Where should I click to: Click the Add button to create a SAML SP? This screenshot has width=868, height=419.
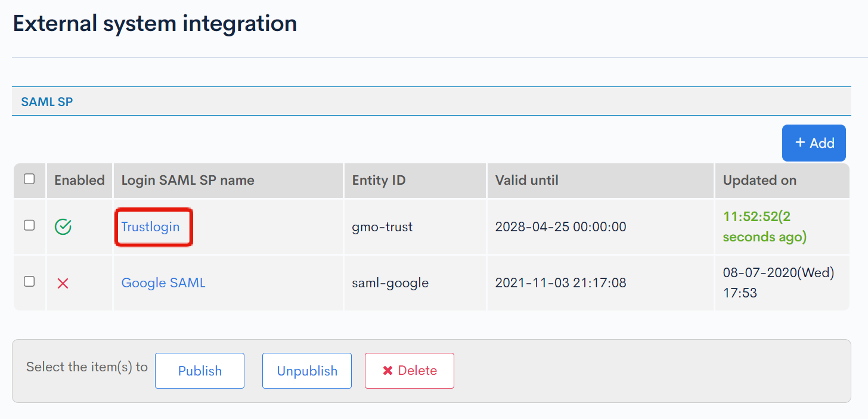814,143
